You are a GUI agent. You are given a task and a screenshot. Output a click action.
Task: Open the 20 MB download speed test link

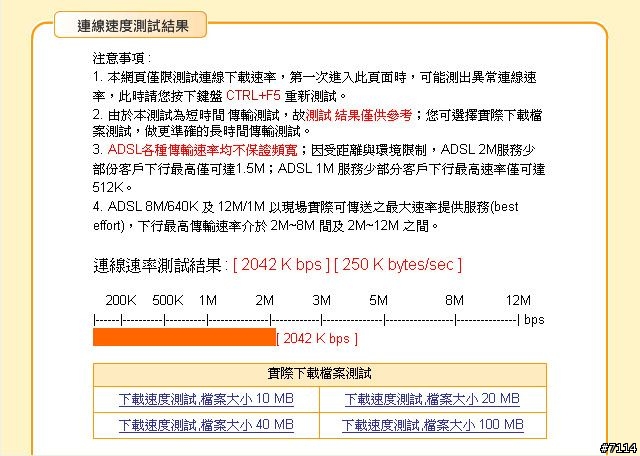click(x=432, y=399)
